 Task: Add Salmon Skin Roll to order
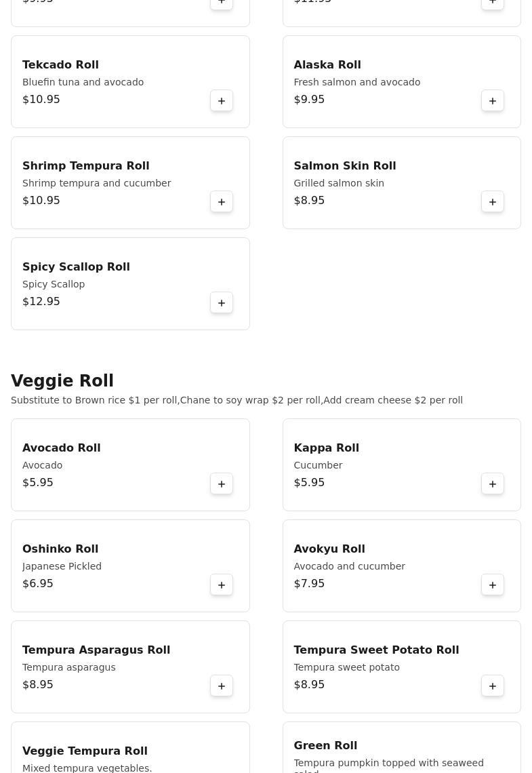pos(493,202)
